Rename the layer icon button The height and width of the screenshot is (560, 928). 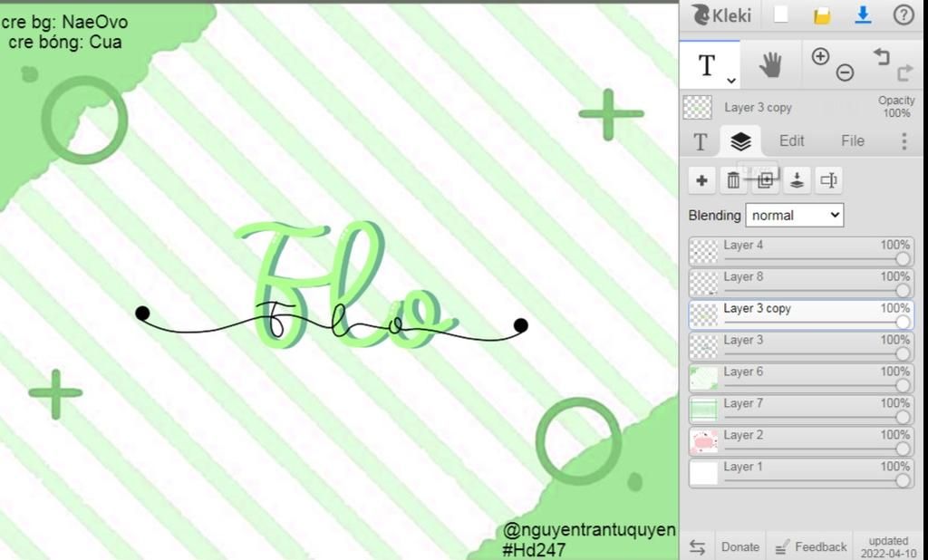pos(828,180)
